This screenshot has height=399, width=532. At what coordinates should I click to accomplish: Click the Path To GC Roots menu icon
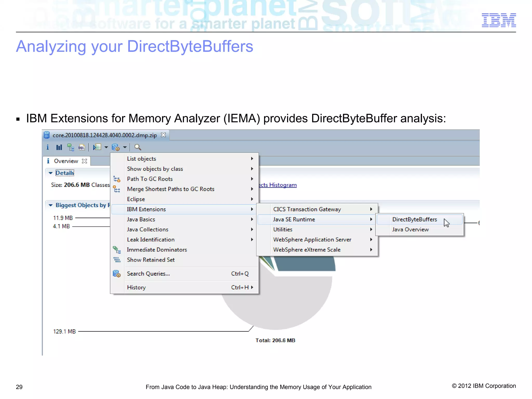tap(117, 179)
